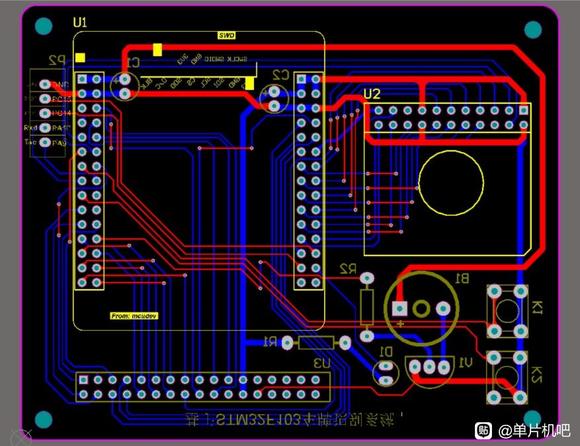Screen dimensions: 580x446
Task: Select the K2 push-button center circle
Action: (x=507, y=377)
